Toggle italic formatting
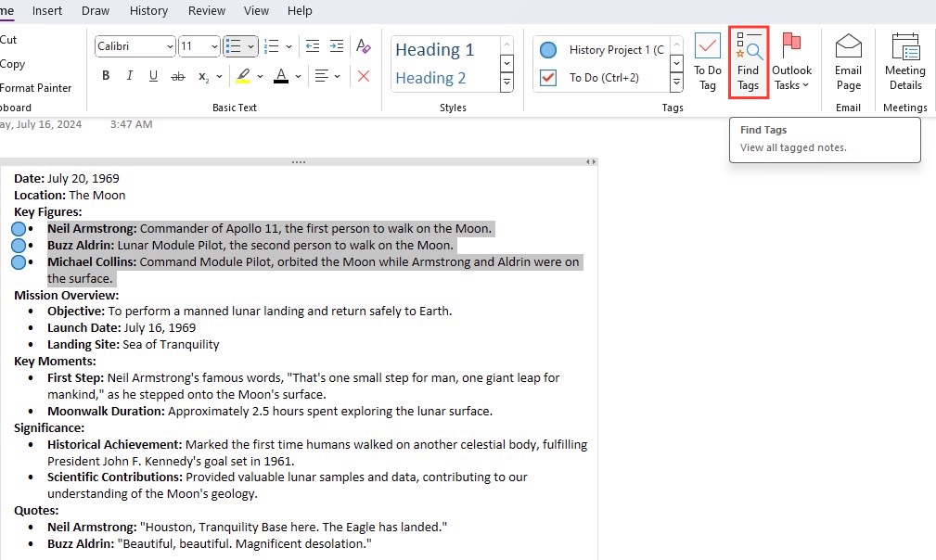 (129, 76)
